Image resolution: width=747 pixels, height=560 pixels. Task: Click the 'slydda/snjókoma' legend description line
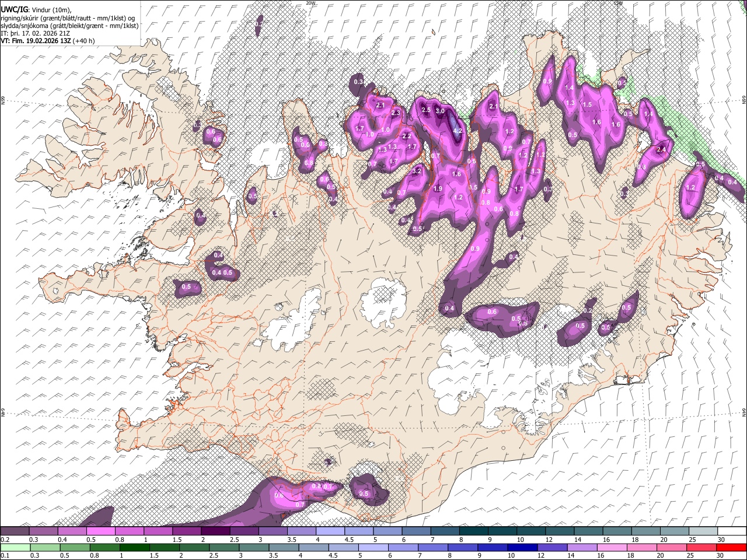pos(69,26)
